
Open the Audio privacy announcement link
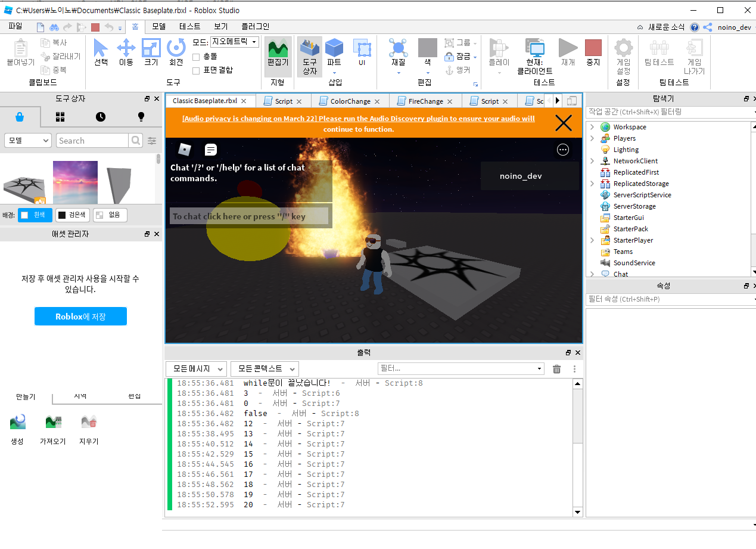tap(358, 123)
